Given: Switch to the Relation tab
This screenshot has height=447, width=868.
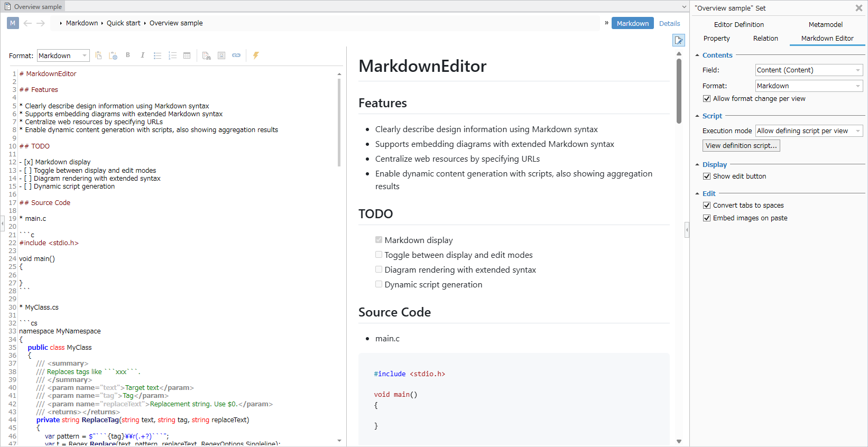Looking at the screenshot, I should (765, 39).
